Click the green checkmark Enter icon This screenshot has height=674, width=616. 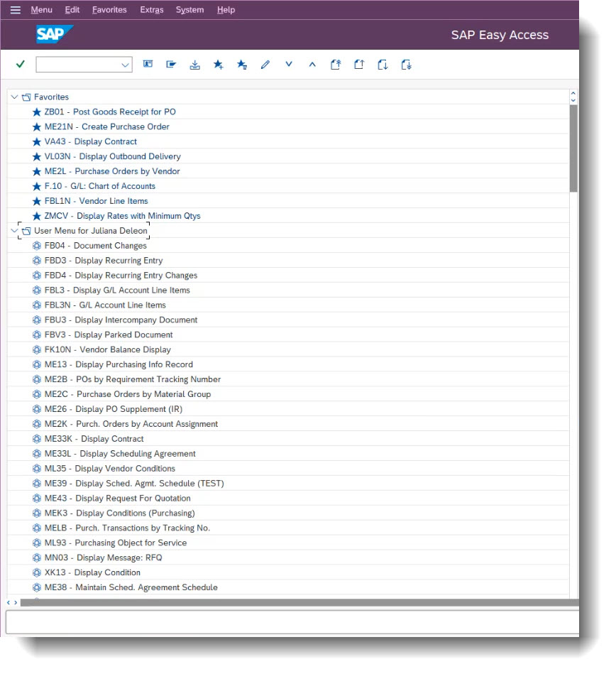click(x=20, y=64)
